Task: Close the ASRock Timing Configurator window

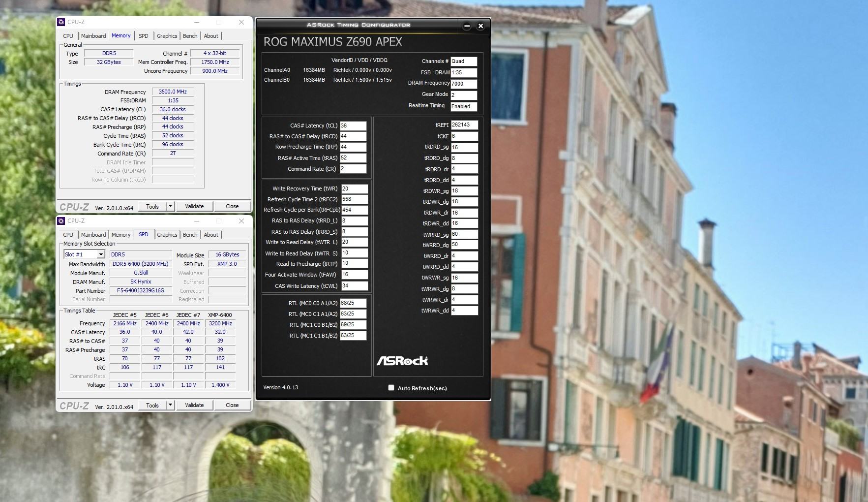Action: tap(480, 26)
